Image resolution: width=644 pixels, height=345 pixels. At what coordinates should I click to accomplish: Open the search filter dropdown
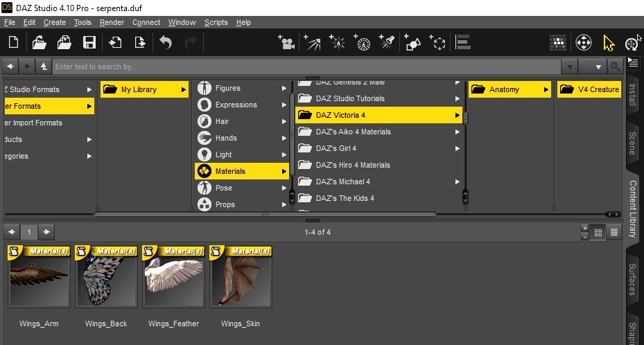593,67
